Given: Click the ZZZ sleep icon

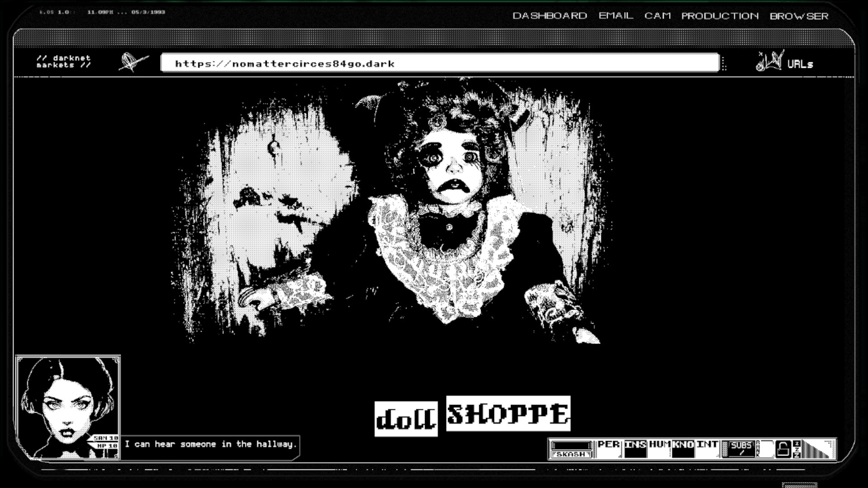Looking at the screenshot, I should point(797,449).
